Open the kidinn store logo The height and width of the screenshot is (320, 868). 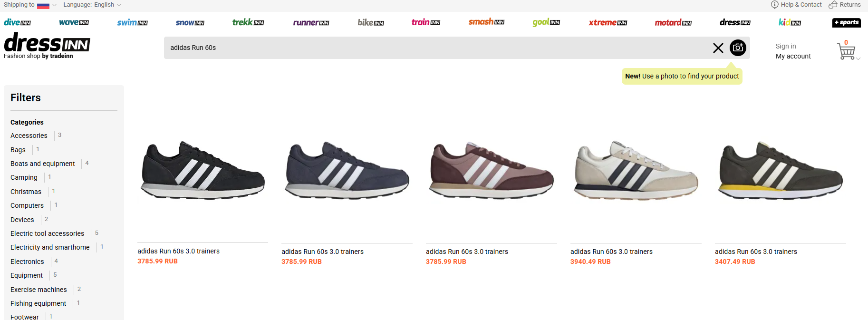pos(790,22)
